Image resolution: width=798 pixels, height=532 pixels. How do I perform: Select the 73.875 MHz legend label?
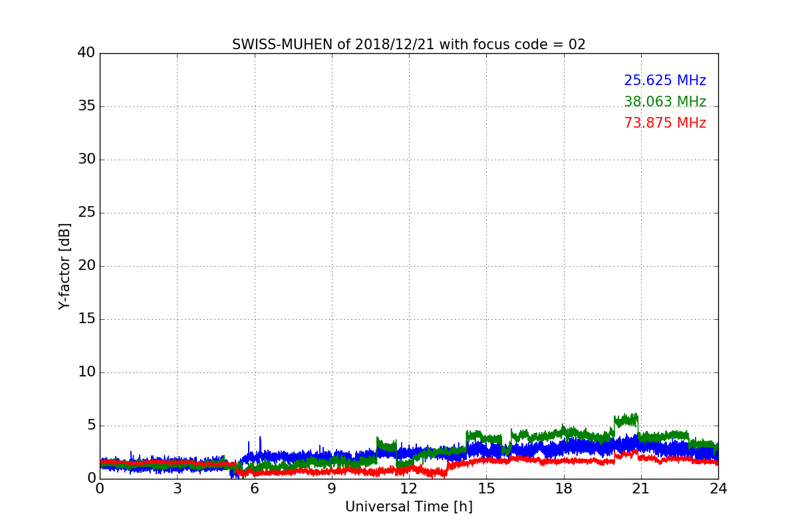[x=665, y=123]
